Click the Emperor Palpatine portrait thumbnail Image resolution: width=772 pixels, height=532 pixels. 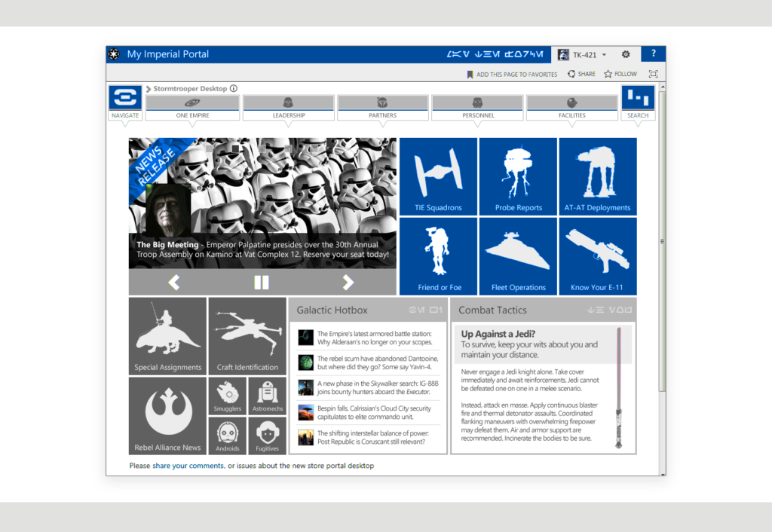tap(168, 209)
